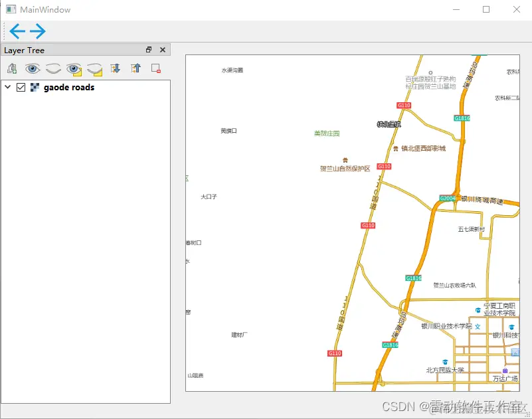The image size is (532, 419).
Task: Click the 镇北堡西部影城 map label
Action: pos(424,149)
